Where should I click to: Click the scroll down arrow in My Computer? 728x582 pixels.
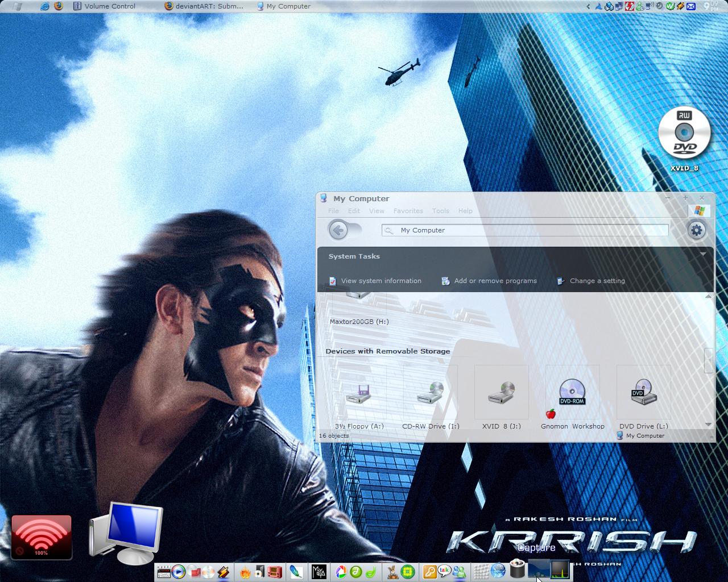point(708,425)
